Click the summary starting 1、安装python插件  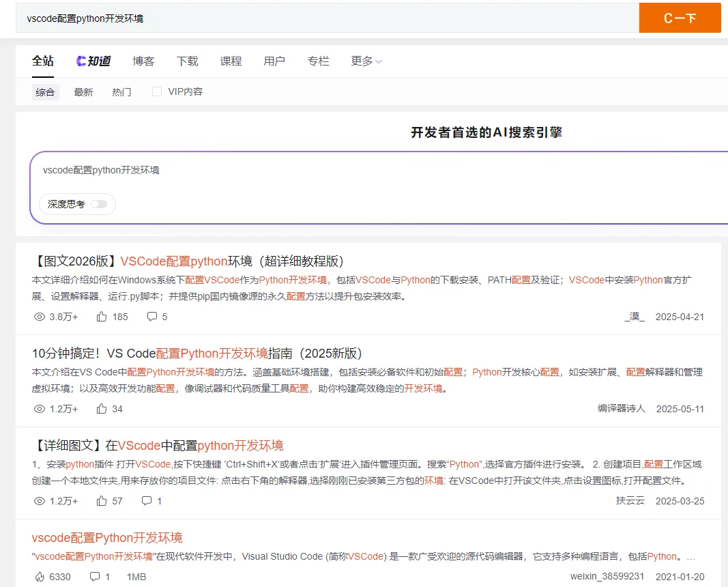tap(367, 472)
